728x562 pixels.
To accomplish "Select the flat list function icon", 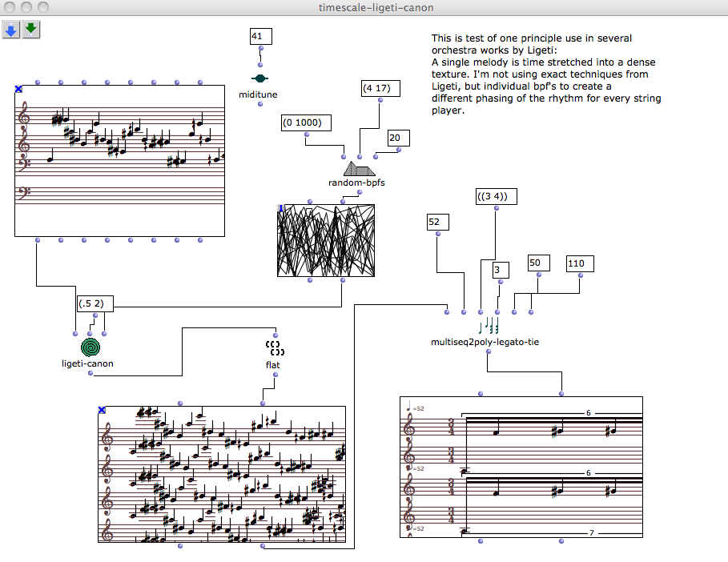I will (x=275, y=347).
